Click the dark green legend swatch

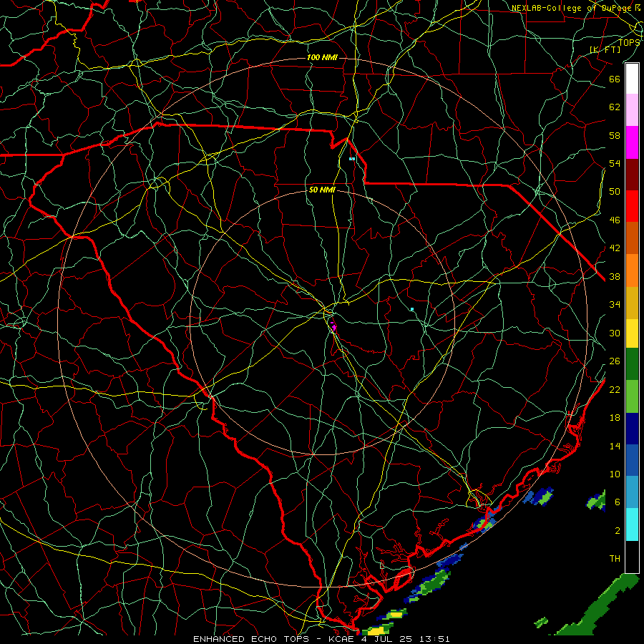(x=632, y=364)
